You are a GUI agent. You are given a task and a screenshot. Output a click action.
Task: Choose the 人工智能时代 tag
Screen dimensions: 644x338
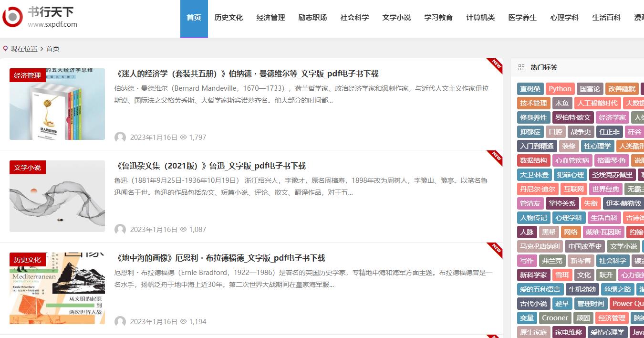click(597, 103)
